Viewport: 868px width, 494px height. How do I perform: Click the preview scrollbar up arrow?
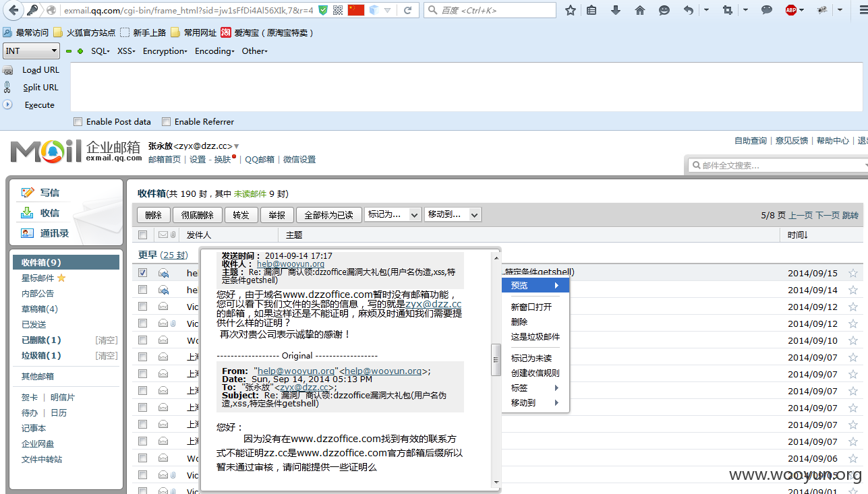pyautogui.click(x=496, y=257)
